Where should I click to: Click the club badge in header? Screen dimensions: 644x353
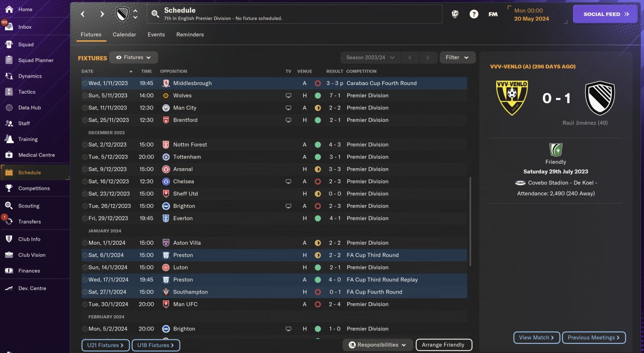pos(122,14)
